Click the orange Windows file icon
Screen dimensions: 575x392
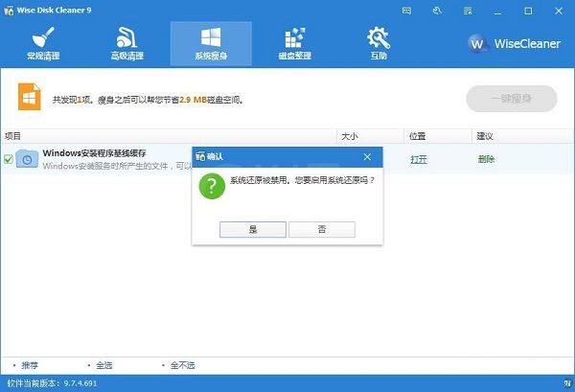pos(30,97)
